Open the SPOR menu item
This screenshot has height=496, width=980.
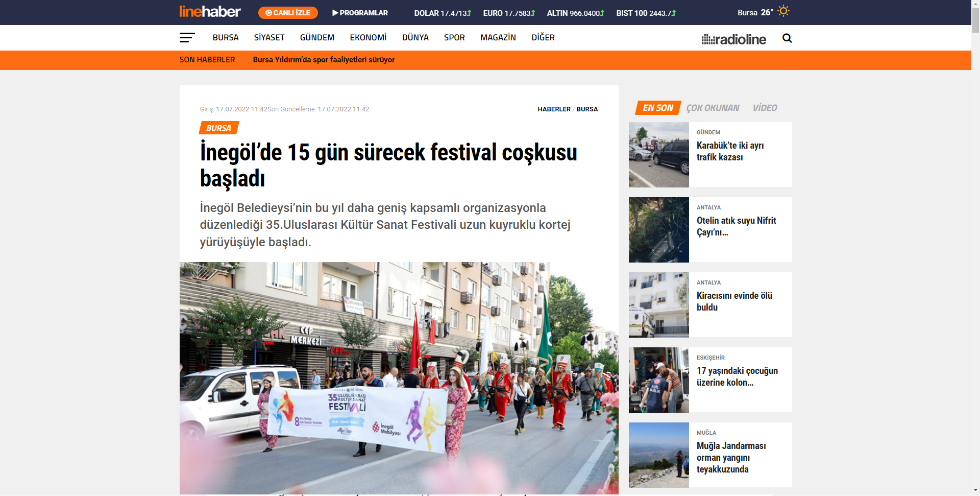(454, 38)
